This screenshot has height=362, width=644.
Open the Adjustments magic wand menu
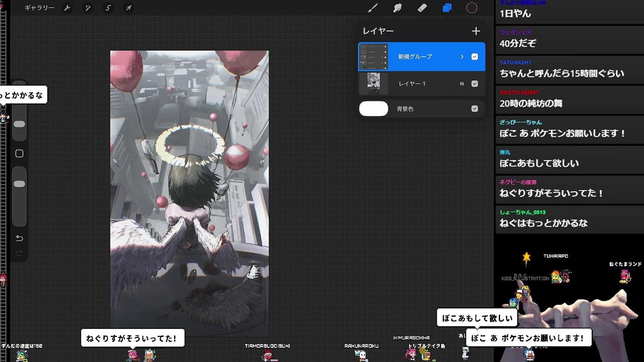(88, 8)
